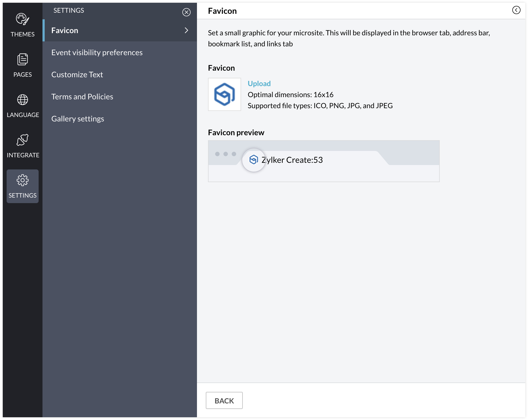Image resolution: width=528 pixels, height=420 pixels.
Task: Click the browser dots in favicon preview
Action: click(x=226, y=154)
